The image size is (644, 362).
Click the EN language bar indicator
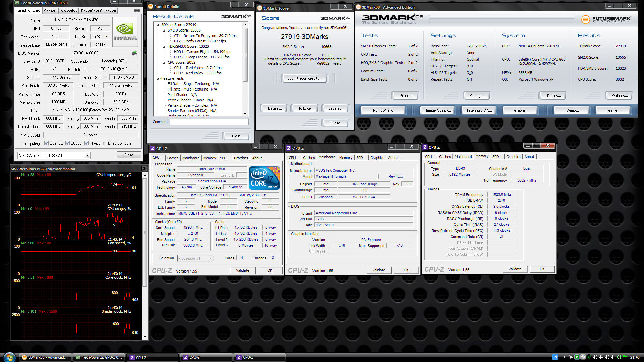[x=555, y=357]
